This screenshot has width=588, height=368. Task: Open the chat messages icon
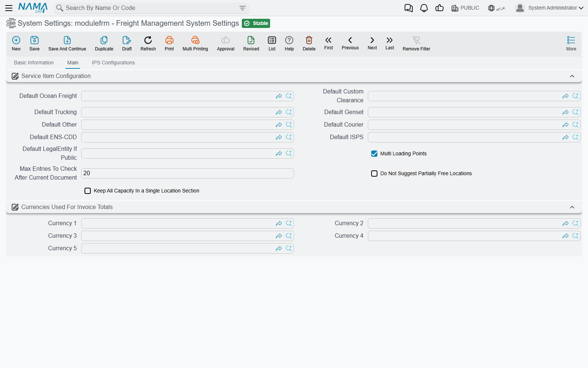pyautogui.click(x=408, y=8)
